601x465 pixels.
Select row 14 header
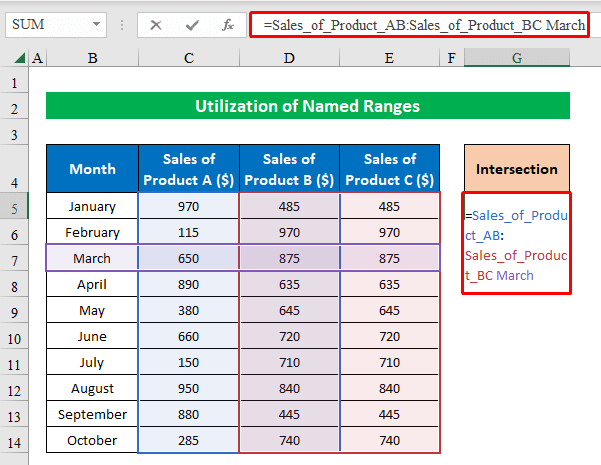(14, 440)
